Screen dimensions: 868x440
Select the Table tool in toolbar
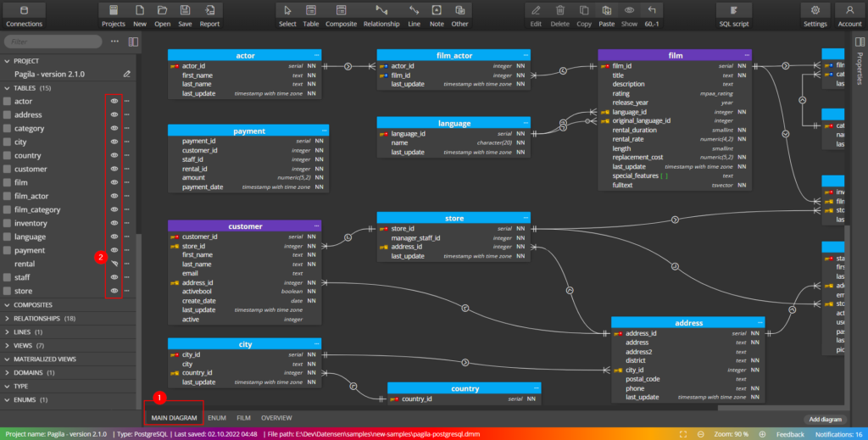point(311,14)
